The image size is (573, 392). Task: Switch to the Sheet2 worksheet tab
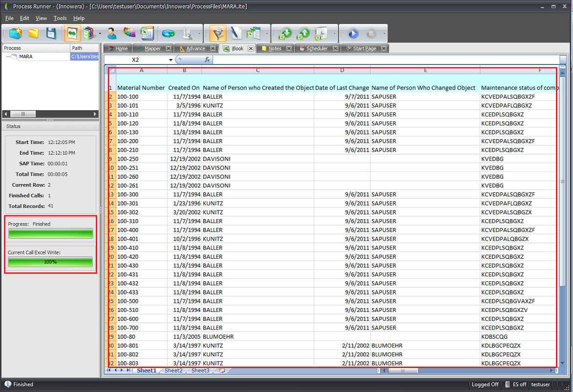pyautogui.click(x=173, y=371)
